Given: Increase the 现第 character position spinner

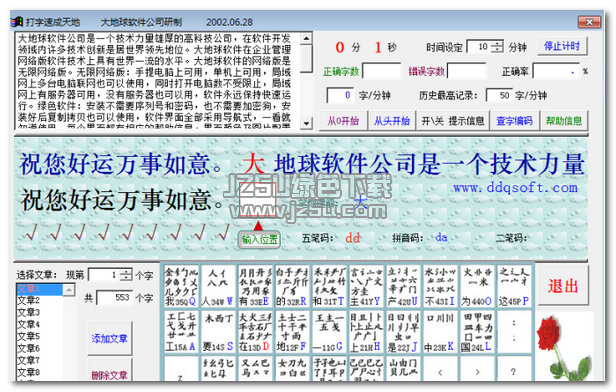Looking at the screenshot, I should pyautogui.click(x=126, y=271).
